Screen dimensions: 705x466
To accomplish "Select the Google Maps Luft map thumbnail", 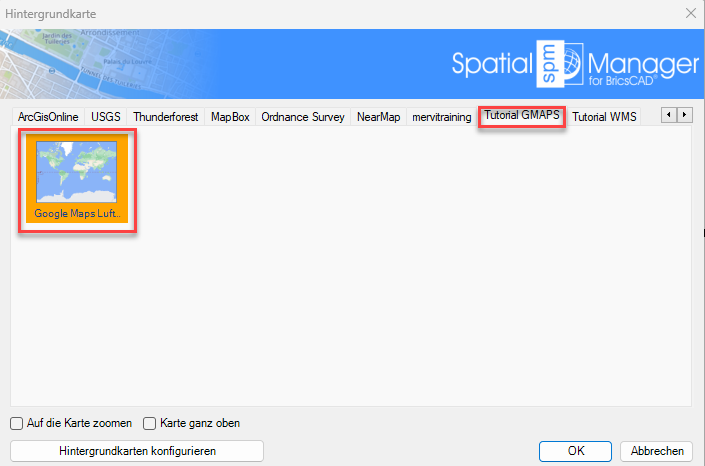I will (x=77, y=179).
